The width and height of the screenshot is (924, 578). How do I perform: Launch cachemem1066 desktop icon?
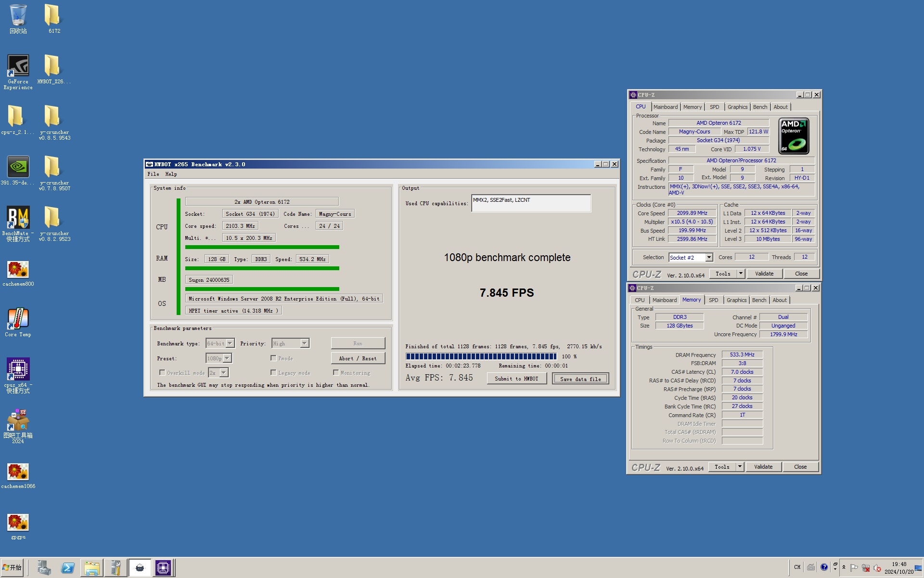pyautogui.click(x=18, y=476)
